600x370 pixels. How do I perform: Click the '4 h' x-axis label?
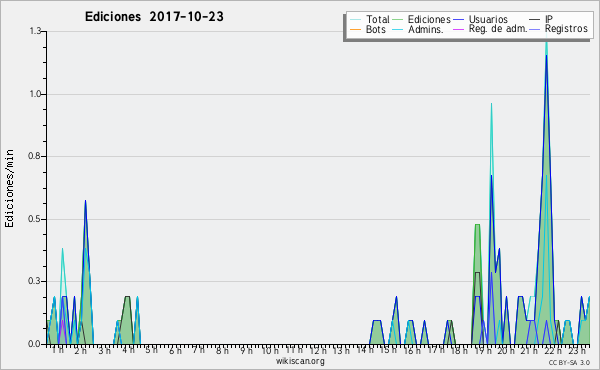(129, 350)
